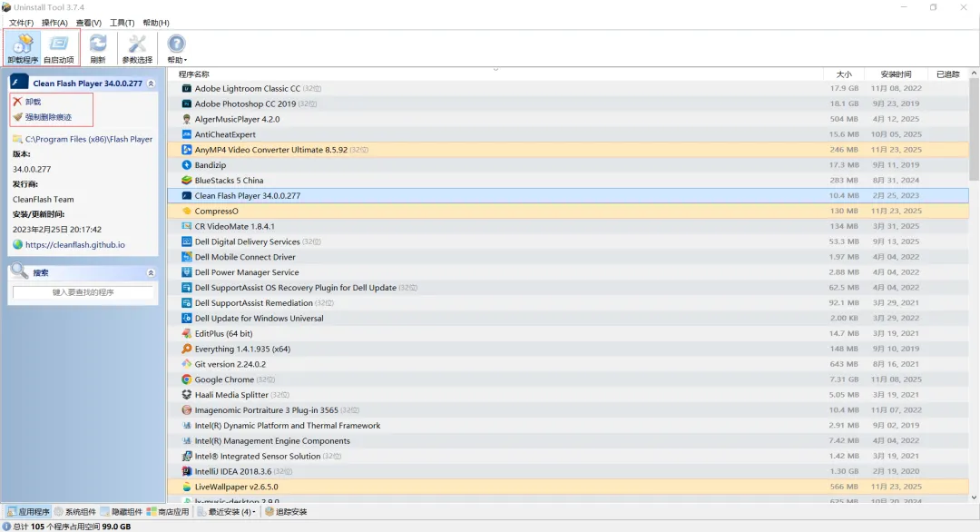Select the 应用程序 bottom tab

pos(28,511)
